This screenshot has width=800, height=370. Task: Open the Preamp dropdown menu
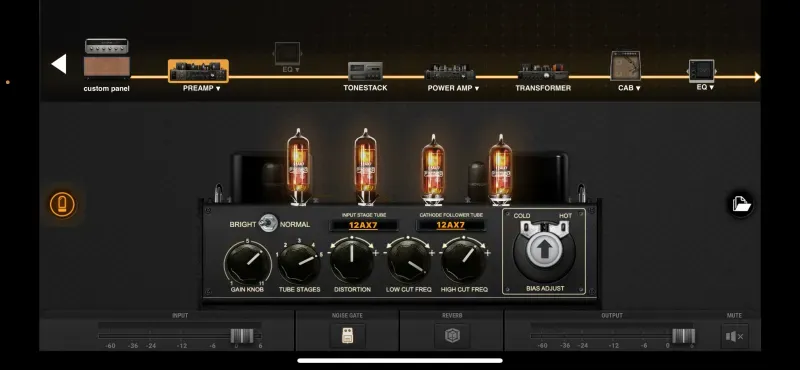click(202, 88)
